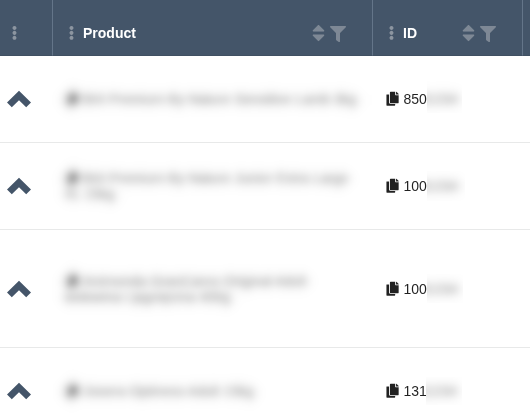Copy the ID starting with 850

coord(392,99)
